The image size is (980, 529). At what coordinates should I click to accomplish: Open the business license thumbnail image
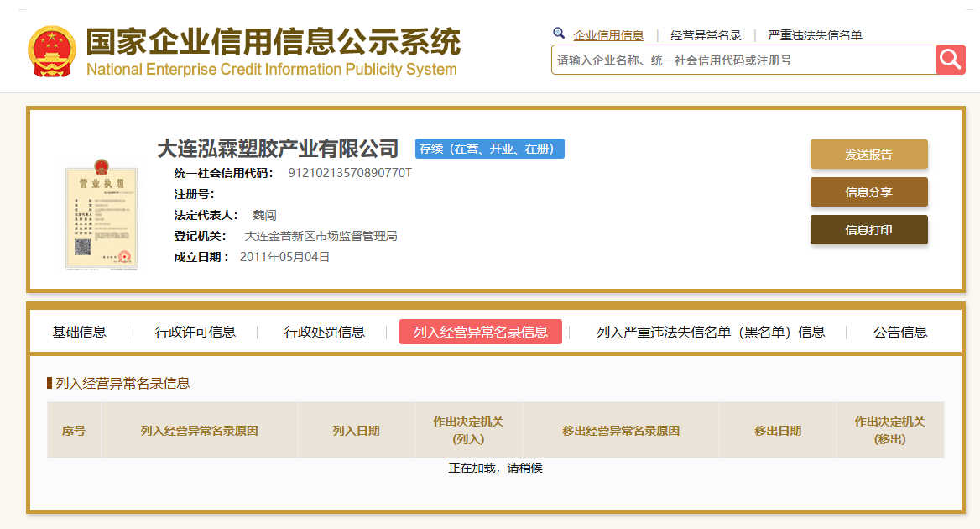102,214
